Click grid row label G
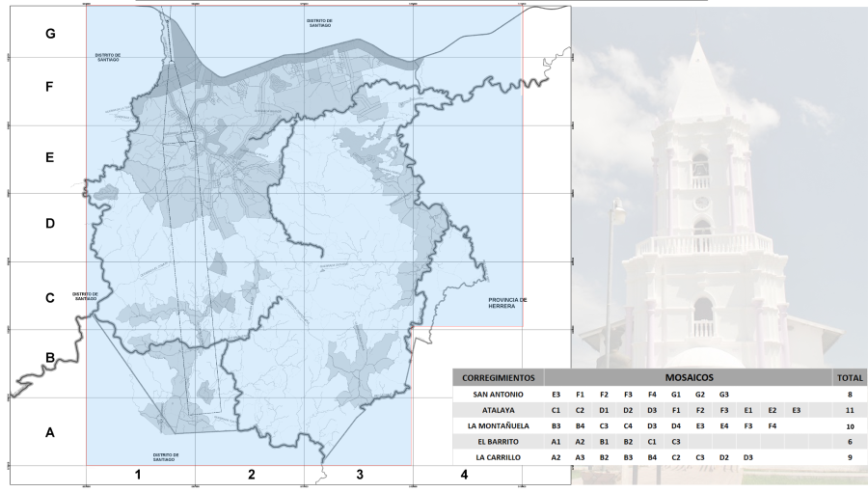 49,33
